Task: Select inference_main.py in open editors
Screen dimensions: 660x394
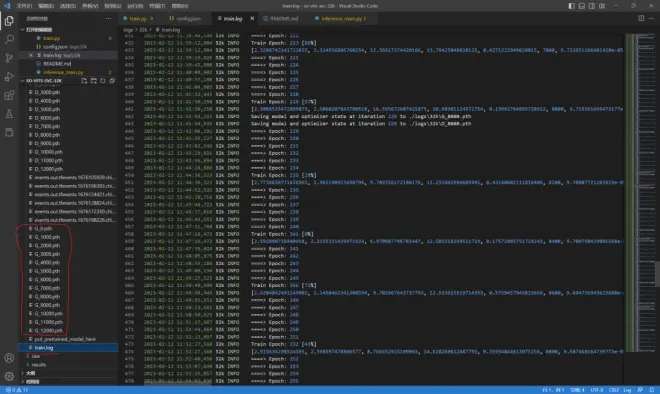Action: pyautogui.click(x=69, y=72)
